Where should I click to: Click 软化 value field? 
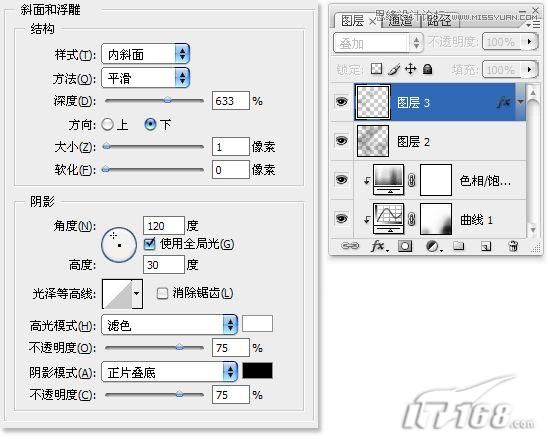[x=231, y=170]
